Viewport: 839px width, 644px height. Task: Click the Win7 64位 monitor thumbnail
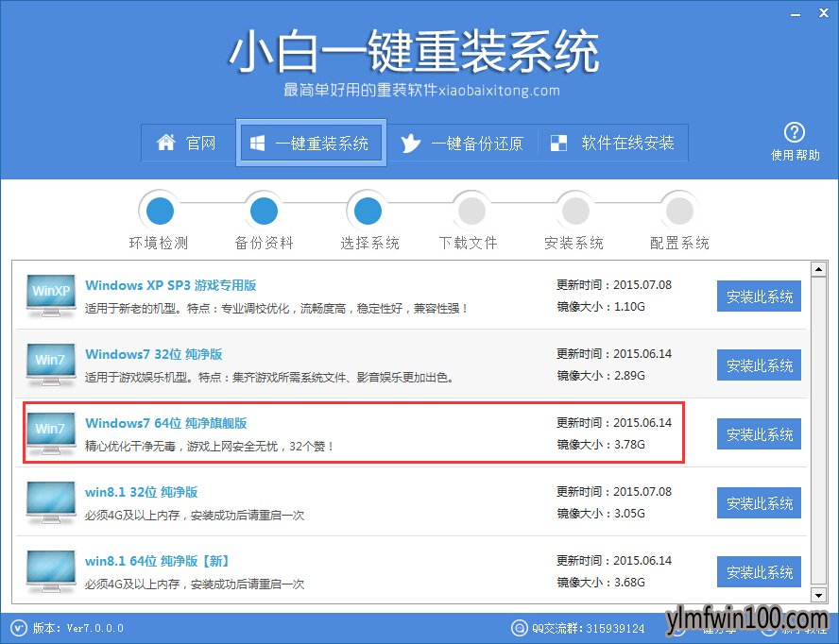pyautogui.click(x=51, y=433)
